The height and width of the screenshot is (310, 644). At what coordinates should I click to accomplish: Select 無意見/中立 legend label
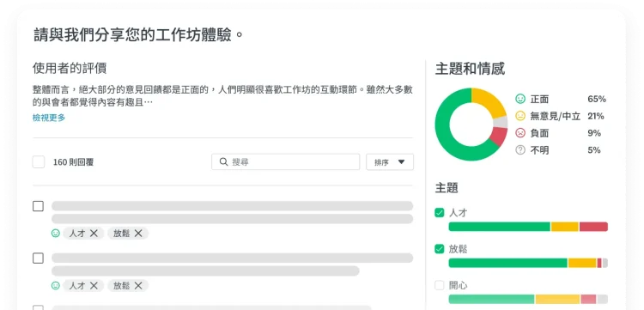[x=556, y=116]
